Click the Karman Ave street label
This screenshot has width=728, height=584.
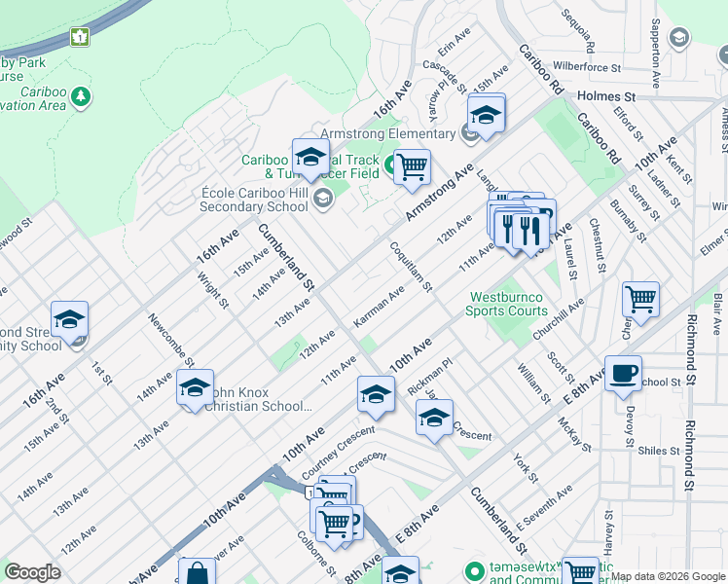379,307
